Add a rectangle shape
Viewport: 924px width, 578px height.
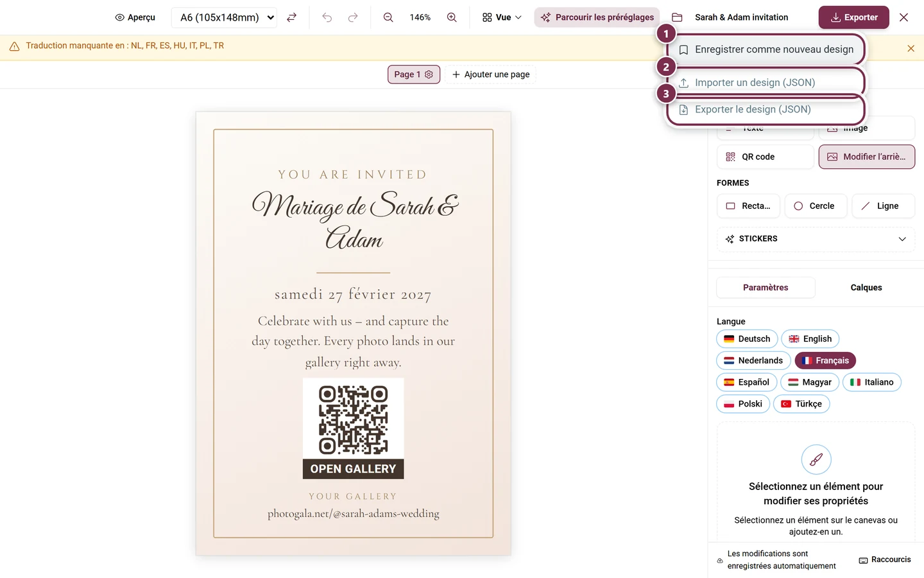click(748, 206)
